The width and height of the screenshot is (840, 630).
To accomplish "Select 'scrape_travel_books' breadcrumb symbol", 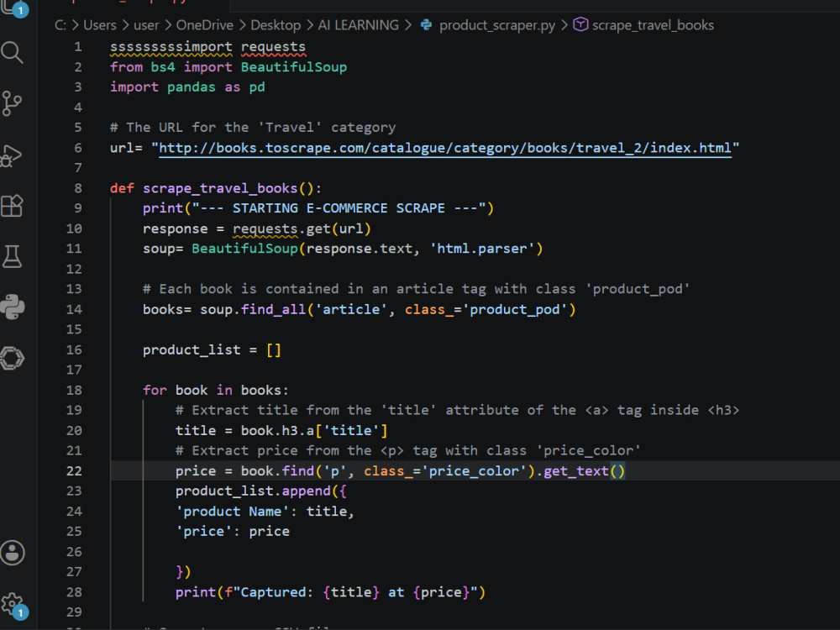I will click(653, 25).
